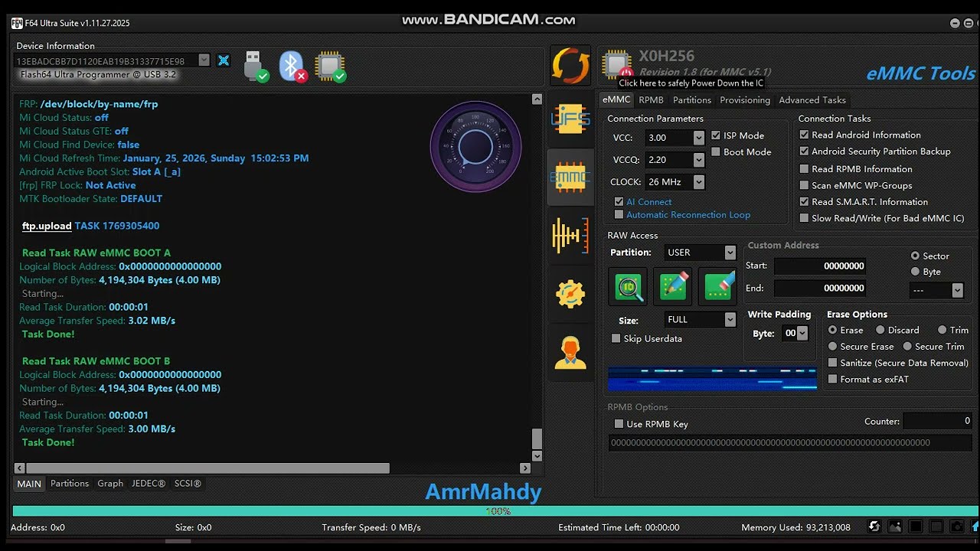This screenshot has height=551, width=980.
Task: Switch to the Provisioning tab
Action: point(745,100)
